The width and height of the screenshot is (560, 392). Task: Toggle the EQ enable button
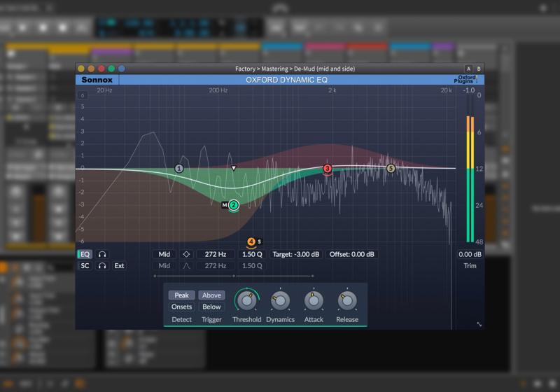click(x=85, y=255)
